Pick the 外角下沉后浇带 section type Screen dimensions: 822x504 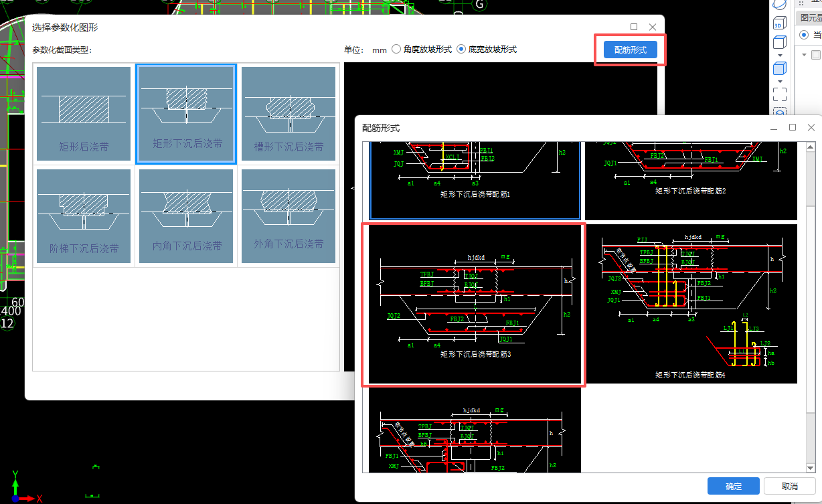[x=289, y=216]
